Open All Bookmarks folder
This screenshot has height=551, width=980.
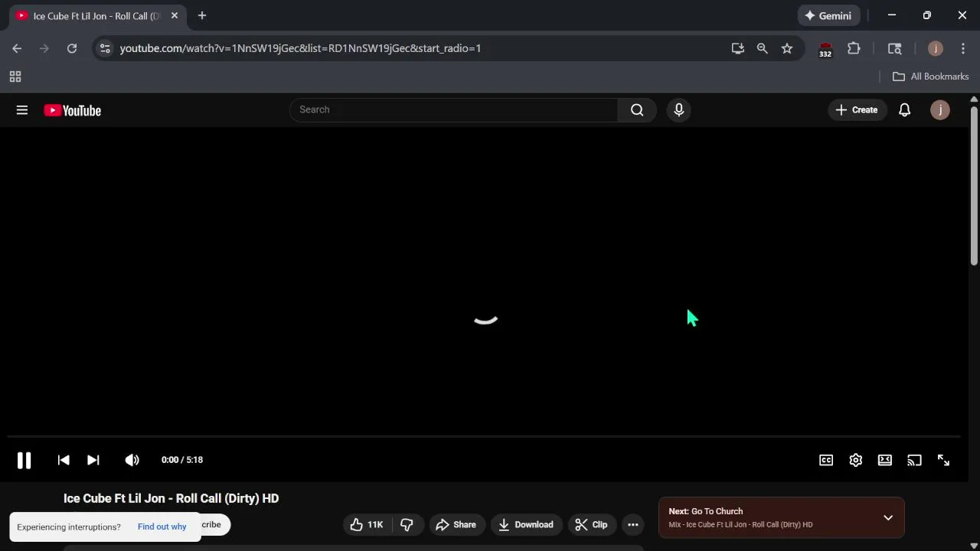pos(931,77)
